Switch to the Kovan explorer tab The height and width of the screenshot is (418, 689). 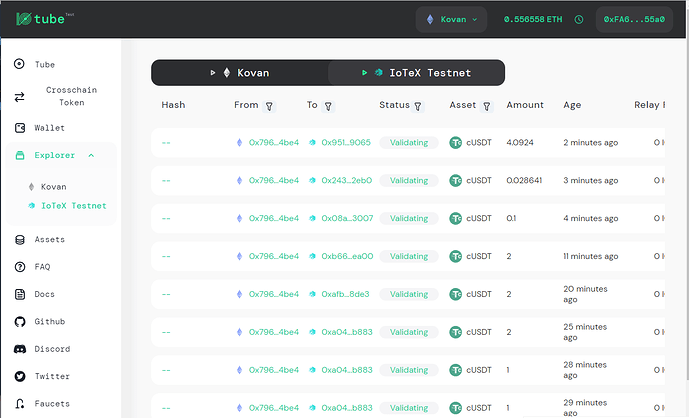tap(240, 73)
